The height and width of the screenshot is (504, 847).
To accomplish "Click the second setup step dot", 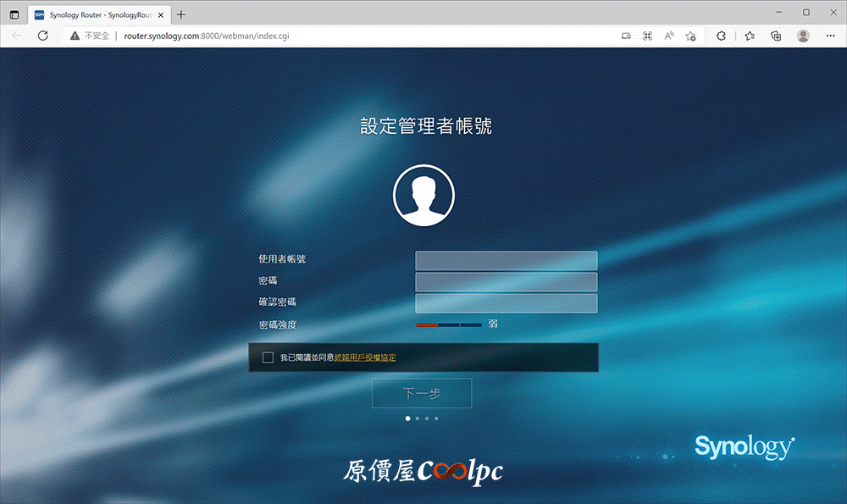I will [x=418, y=418].
